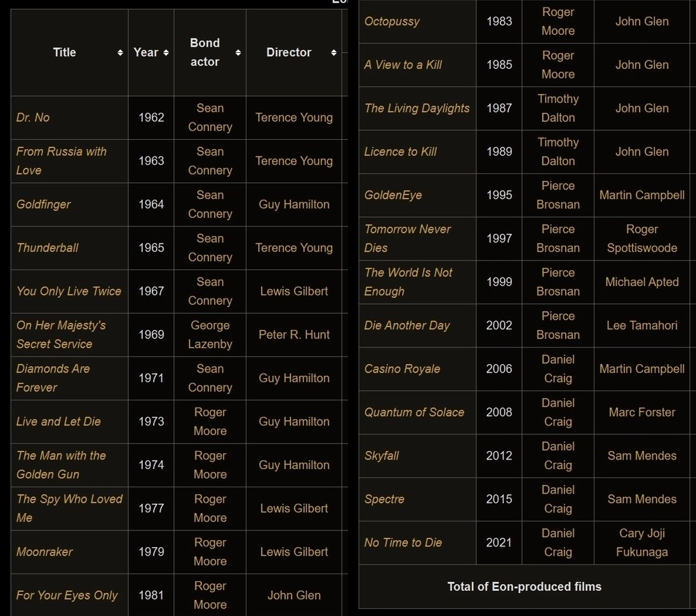Open the Goldfinger film link
696x616 pixels.
click(x=43, y=204)
